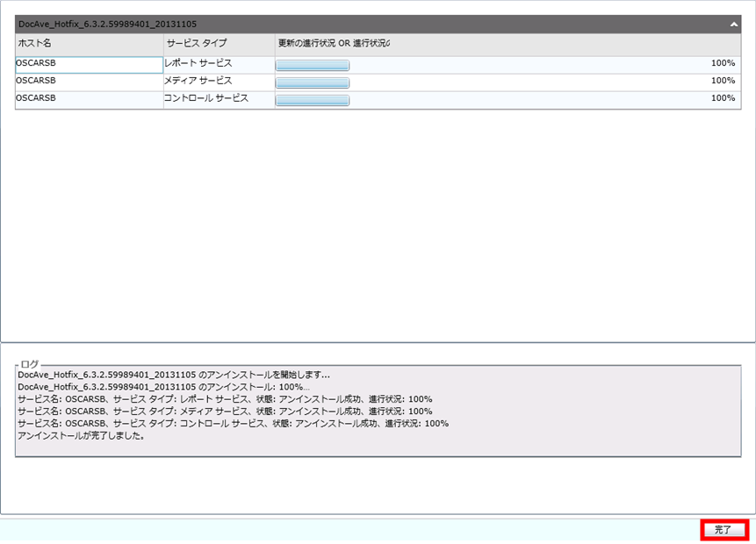
Task: Click log line アンインストールが完了しました。
Action: click(82, 435)
